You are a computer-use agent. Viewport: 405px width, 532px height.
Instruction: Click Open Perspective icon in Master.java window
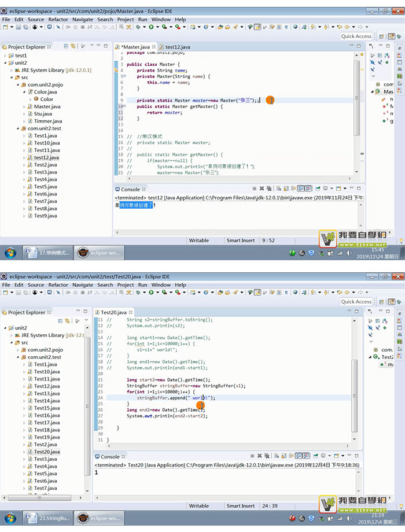[382, 36]
